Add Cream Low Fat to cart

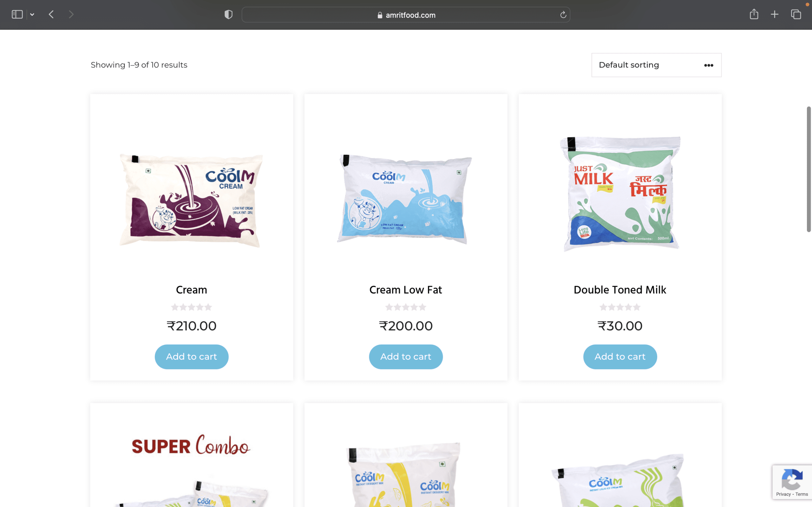click(406, 357)
